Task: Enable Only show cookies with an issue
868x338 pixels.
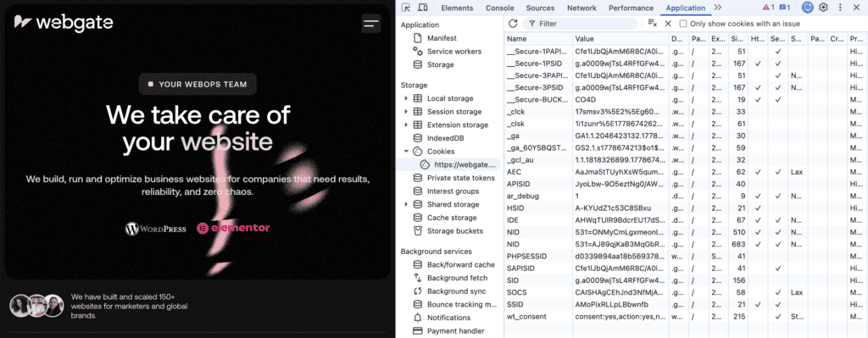Action: (x=683, y=24)
